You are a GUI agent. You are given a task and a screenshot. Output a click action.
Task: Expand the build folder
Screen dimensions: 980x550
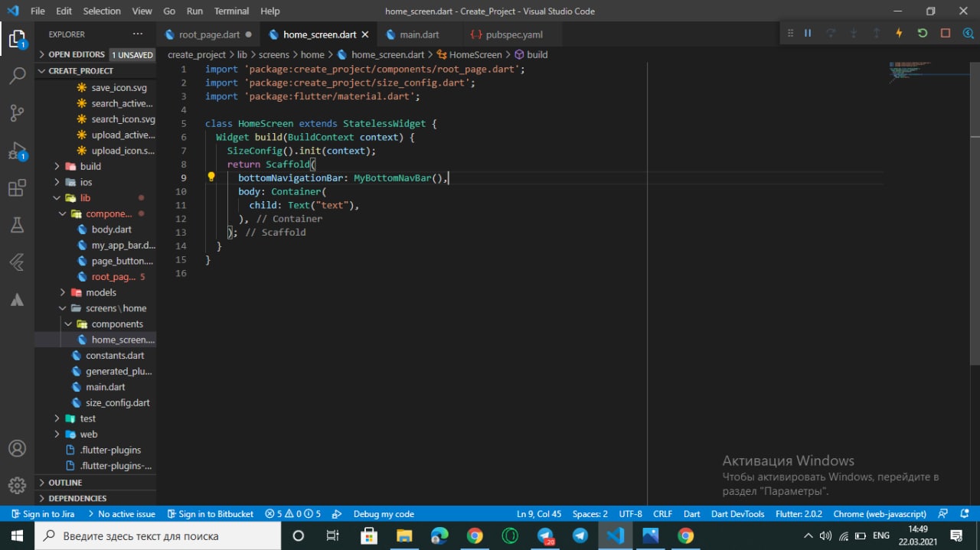[x=90, y=166]
